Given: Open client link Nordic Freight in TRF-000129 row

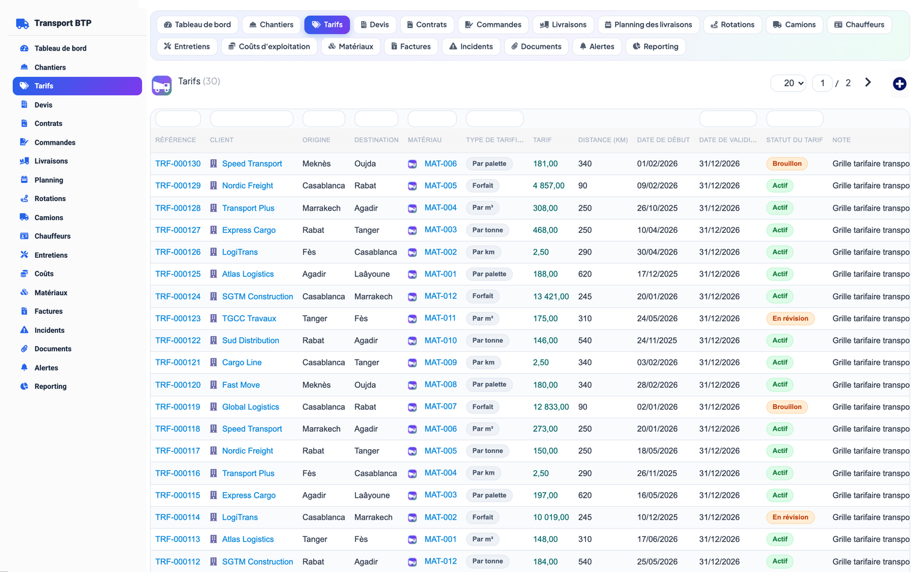Looking at the screenshot, I should click(x=247, y=186).
